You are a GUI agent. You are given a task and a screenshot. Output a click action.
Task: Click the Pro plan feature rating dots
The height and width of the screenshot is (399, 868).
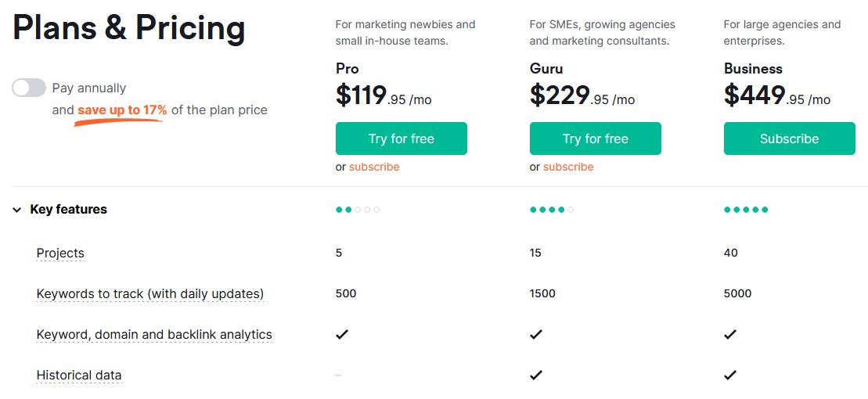[x=358, y=210]
